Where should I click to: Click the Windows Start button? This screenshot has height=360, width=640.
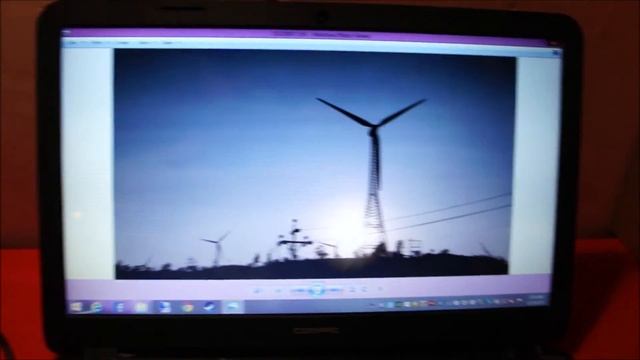coord(76,307)
